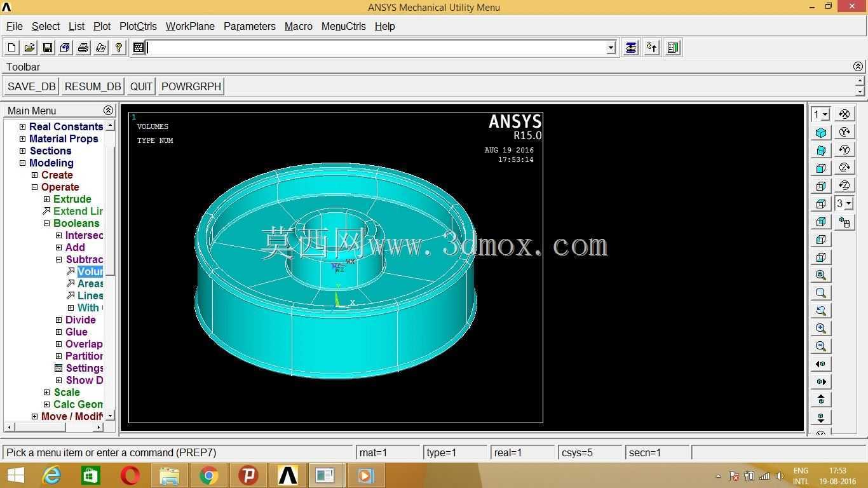Click the RESUM_DB toolbar button
This screenshot has height=488, width=868.
93,86
